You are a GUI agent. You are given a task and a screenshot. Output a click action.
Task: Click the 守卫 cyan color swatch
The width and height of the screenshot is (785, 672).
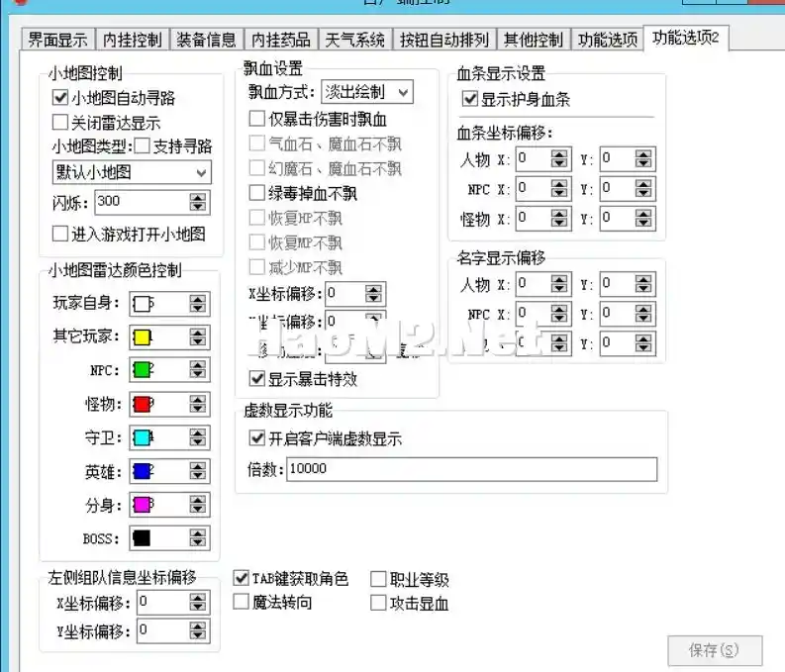click(143, 437)
